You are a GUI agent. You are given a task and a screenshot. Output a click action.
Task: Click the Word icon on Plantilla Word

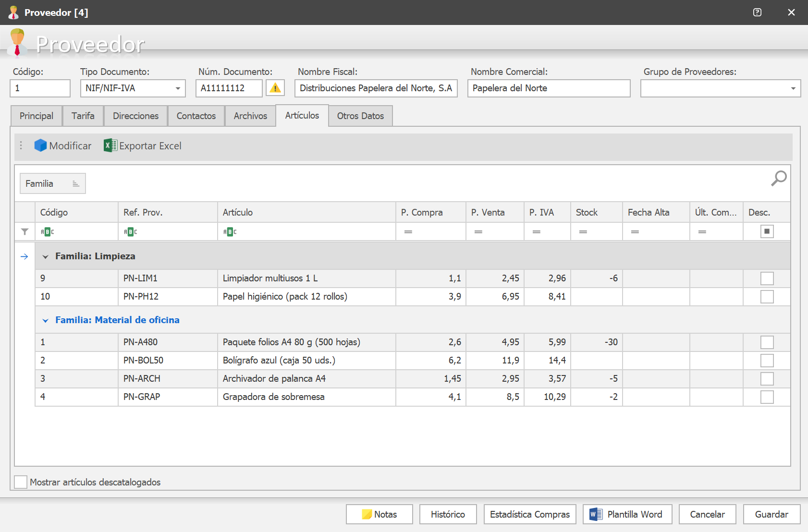(x=596, y=514)
